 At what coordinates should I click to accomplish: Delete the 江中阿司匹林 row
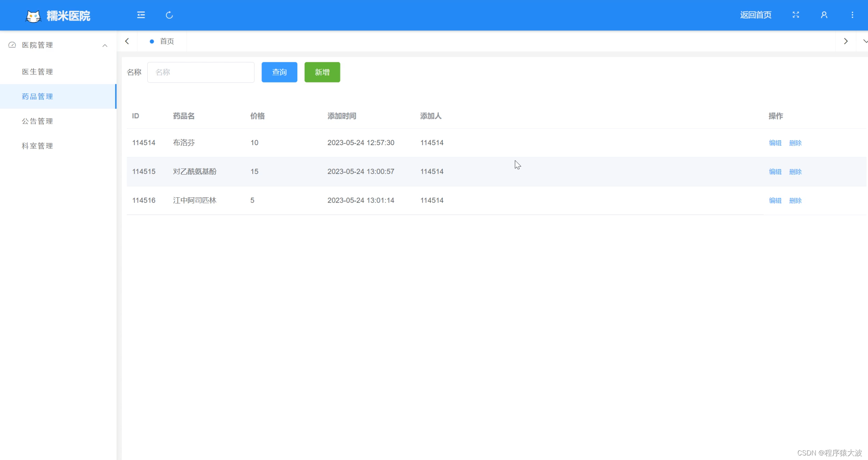click(795, 201)
